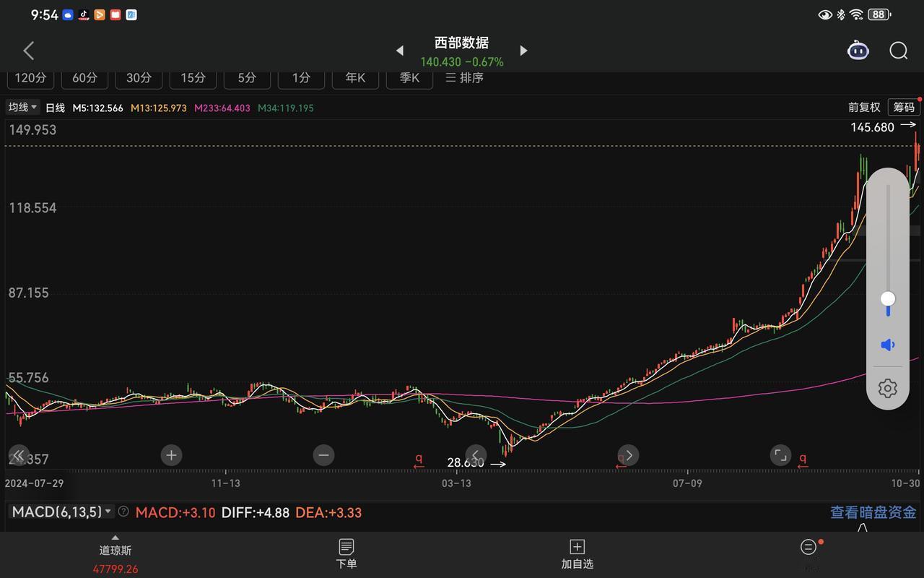Open the search magnifier
924x578 pixels.
click(x=898, y=51)
